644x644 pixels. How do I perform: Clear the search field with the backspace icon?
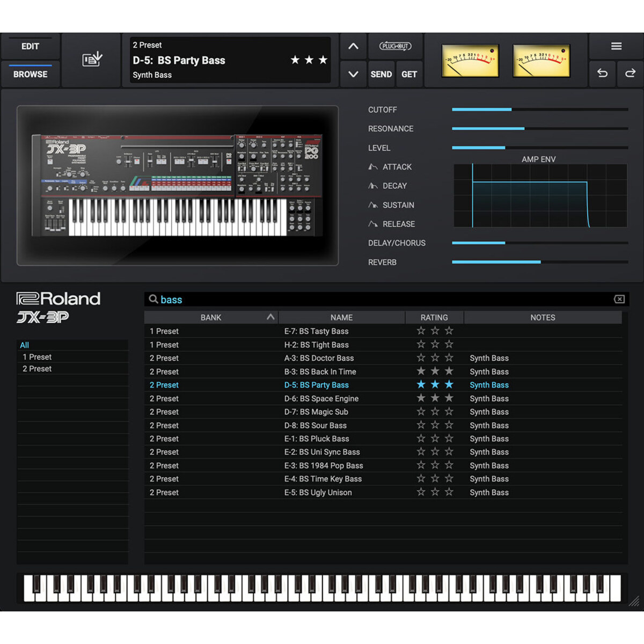click(619, 299)
